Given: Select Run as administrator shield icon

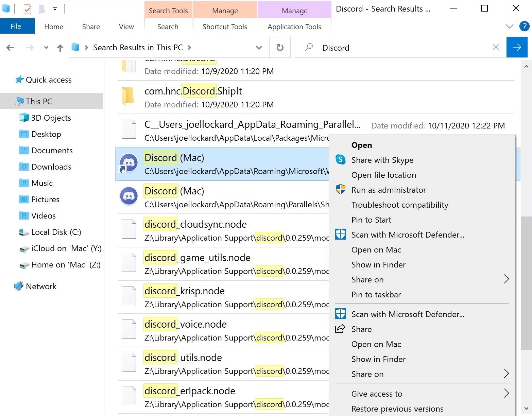Looking at the screenshot, I should pyautogui.click(x=340, y=190).
